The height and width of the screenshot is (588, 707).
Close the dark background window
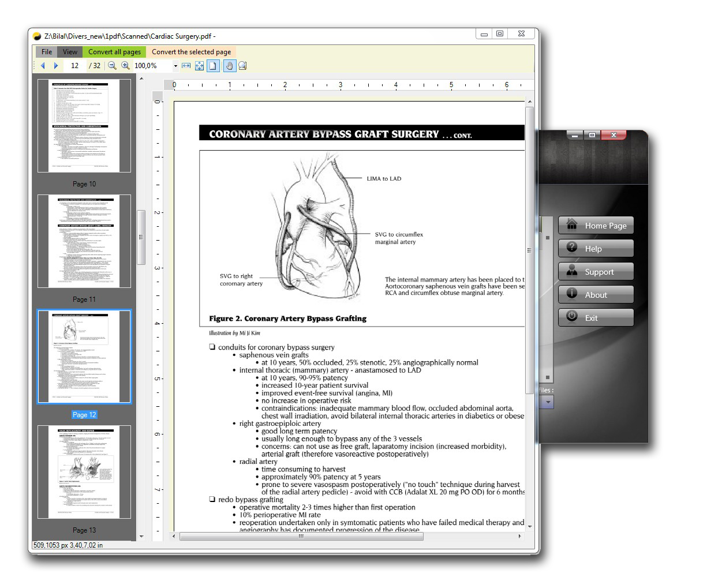pyautogui.click(x=614, y=135)
